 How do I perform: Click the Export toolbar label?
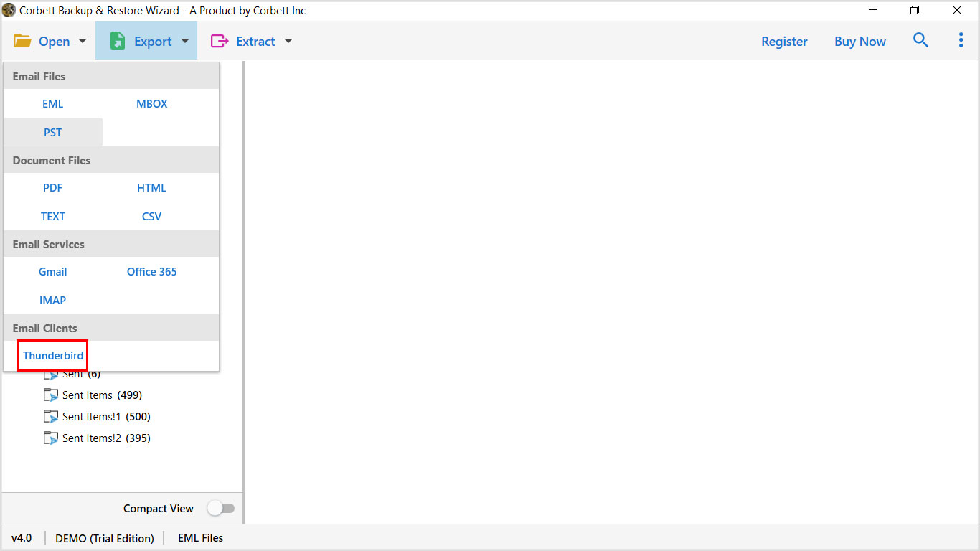pyautogui.click(x=153, y=42)
